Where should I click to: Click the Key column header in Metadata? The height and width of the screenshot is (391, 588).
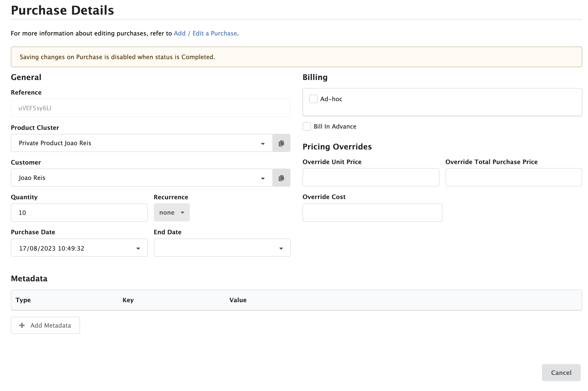click(x=128, y=300)
